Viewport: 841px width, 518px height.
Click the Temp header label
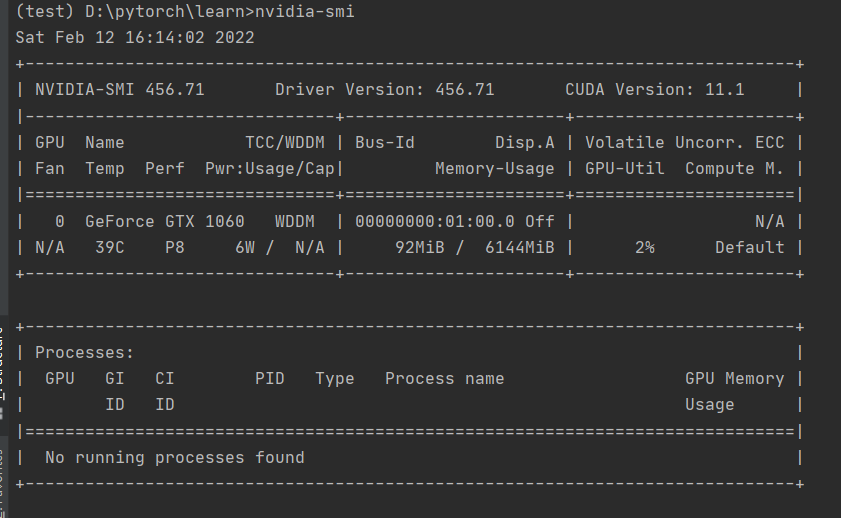click(x=105, y=169)
